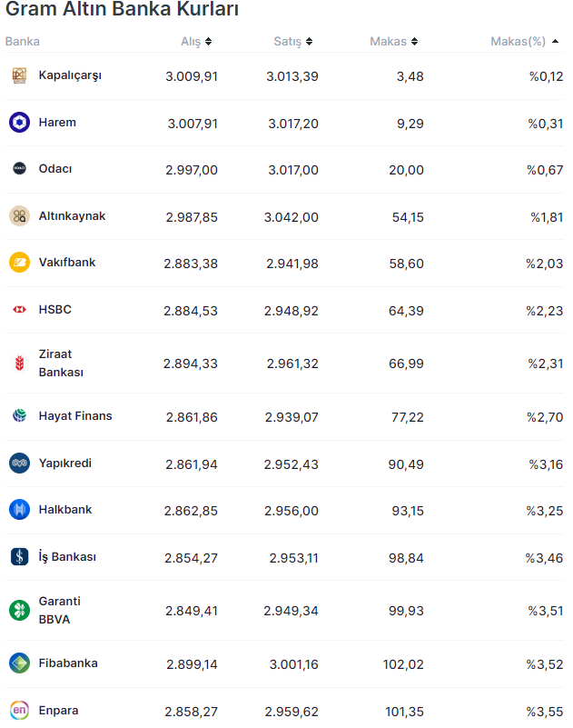The image size is (573, 728).
Task: Click the blue Halkbank logo icon
Action: (19, 510)
